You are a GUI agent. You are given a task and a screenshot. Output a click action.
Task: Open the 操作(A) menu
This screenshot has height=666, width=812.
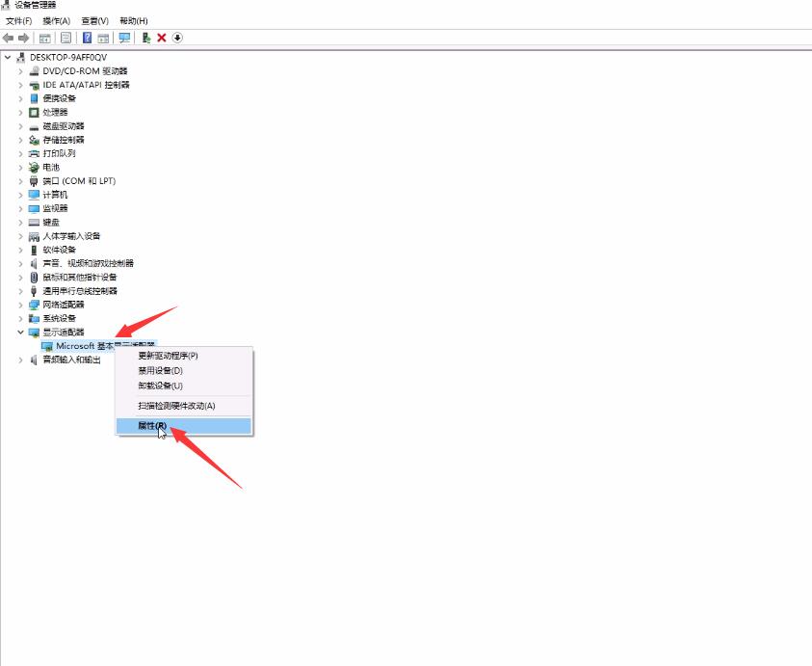(57, 21)
